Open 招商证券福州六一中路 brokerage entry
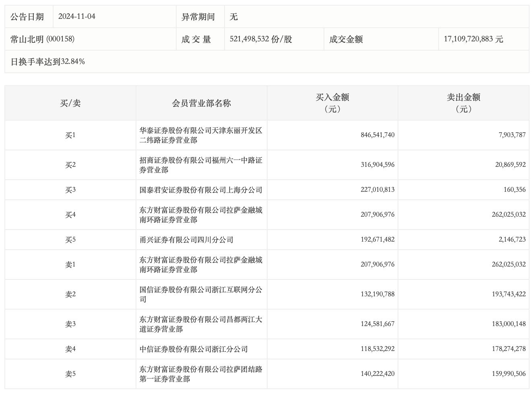Viewport: 532px width, 394px height. point(201,165)
